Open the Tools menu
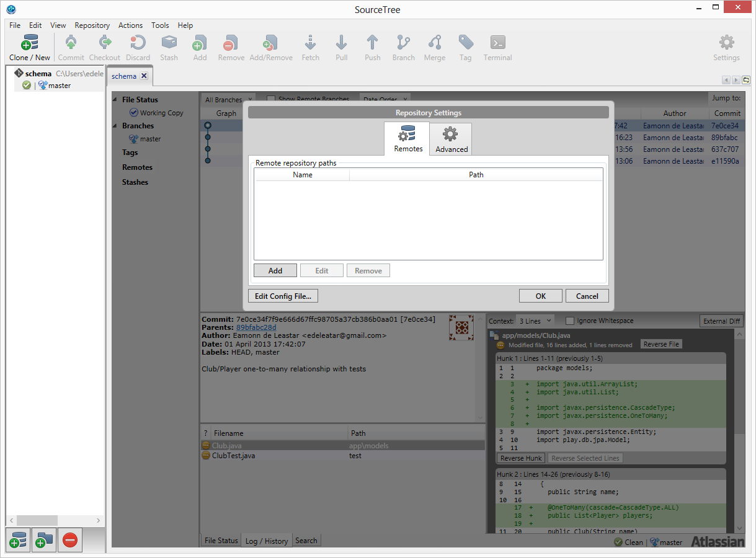Image resolution: width=756 pixels, height=558 pixels. click(160, 25)
